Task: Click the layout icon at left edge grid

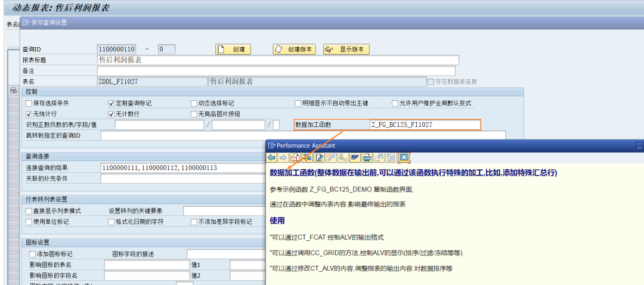Action: pyautogui.click(x=13, y=91)
